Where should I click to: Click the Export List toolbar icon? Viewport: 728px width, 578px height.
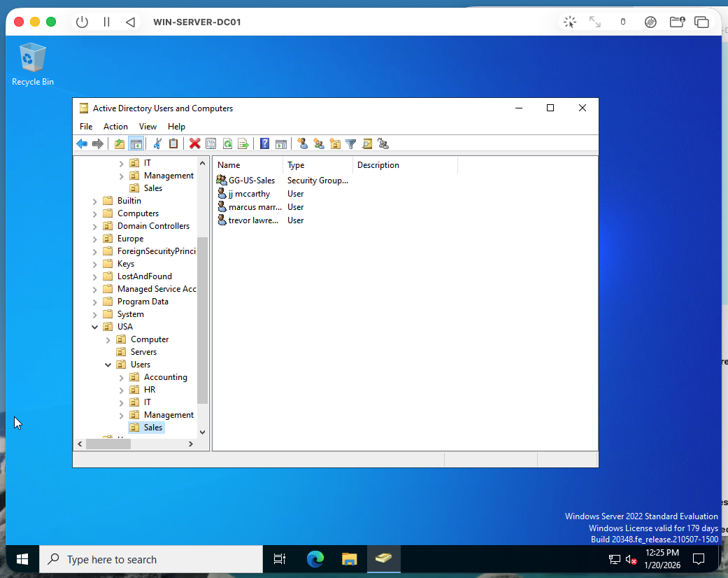click(x=243, y=143)
